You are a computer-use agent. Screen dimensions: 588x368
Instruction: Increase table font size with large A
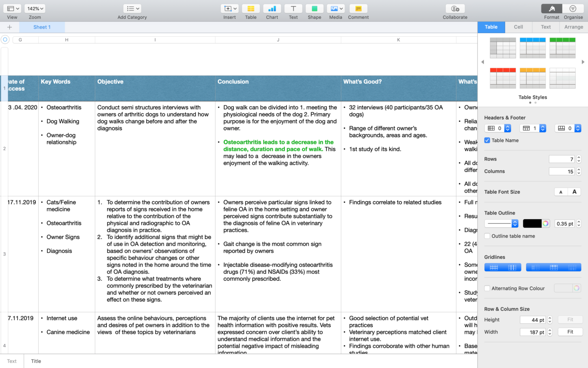point(575,192)
